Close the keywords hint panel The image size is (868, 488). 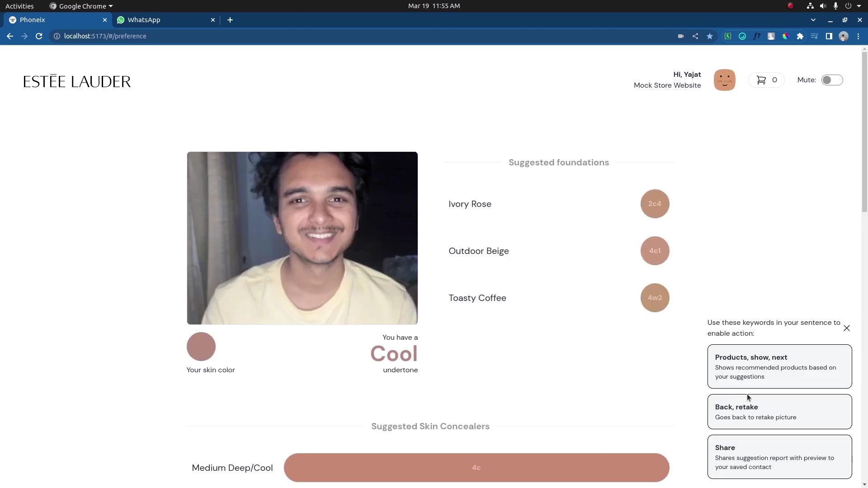click(847, 328)
